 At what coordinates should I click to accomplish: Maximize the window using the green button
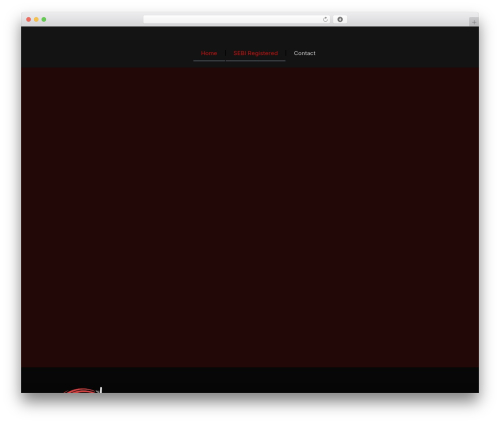pos(44,19)
